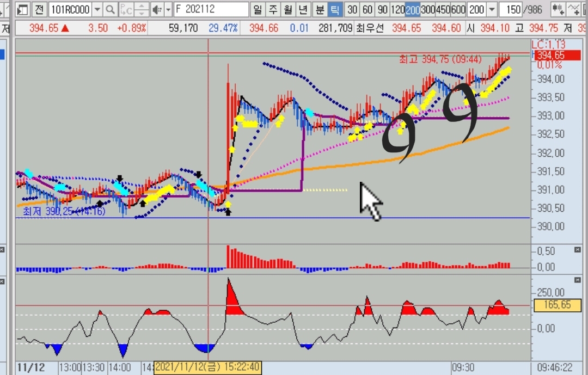Switch chart to monthly (월)

click(x=288, y=9)
